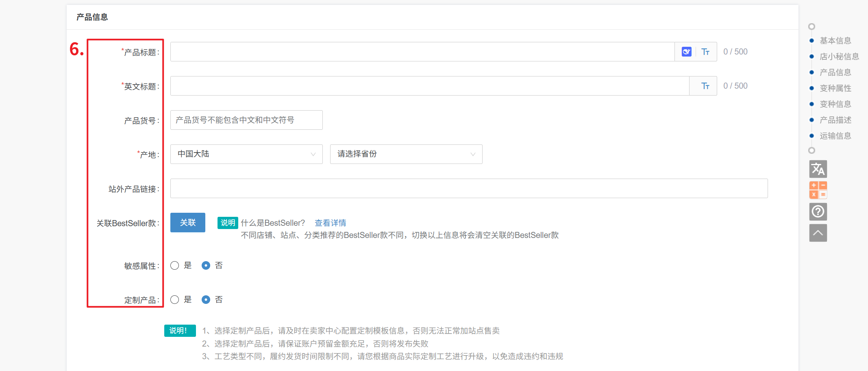Click the AI icon in product title field
The image size is (868, 371).
click(x=686, y=52)
